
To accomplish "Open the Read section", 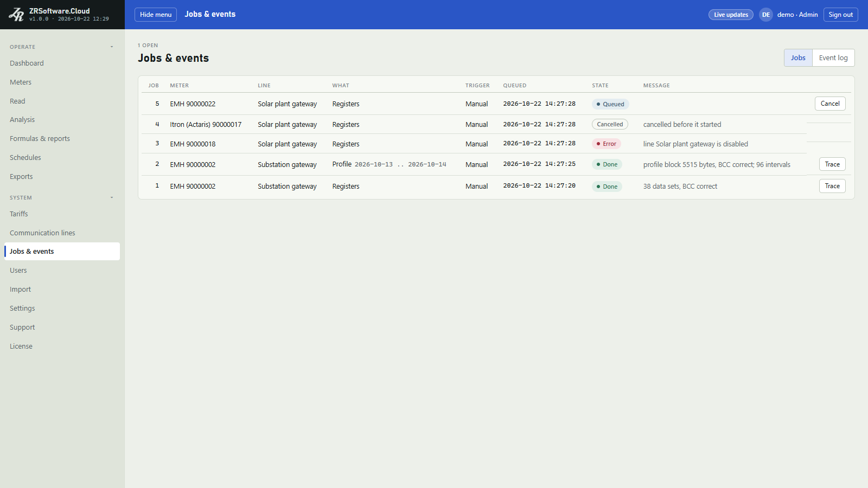I will click(62, 101).
